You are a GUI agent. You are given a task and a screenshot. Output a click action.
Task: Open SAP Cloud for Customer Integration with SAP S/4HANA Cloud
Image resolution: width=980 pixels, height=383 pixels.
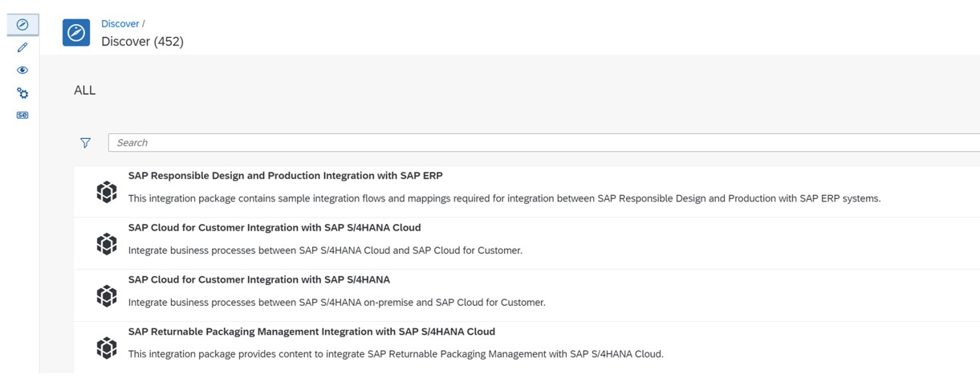274,227
